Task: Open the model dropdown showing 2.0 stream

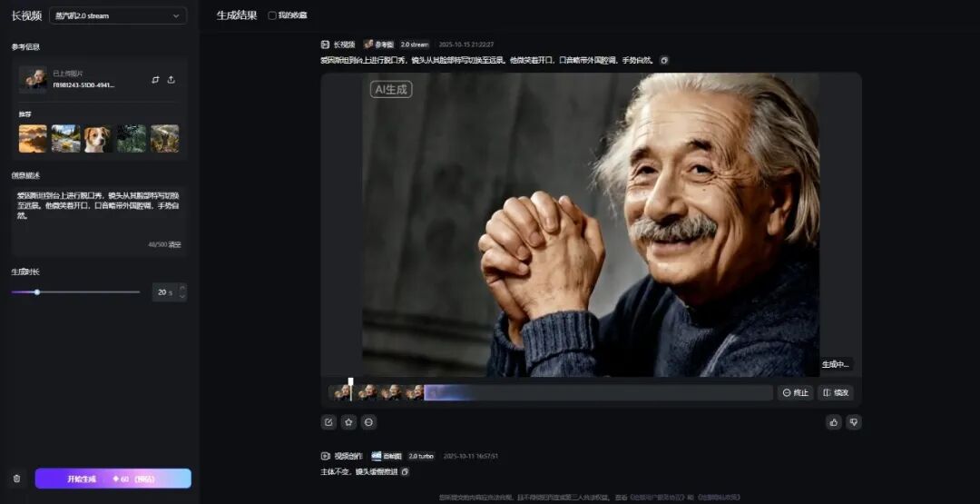Action: [118, 15]
